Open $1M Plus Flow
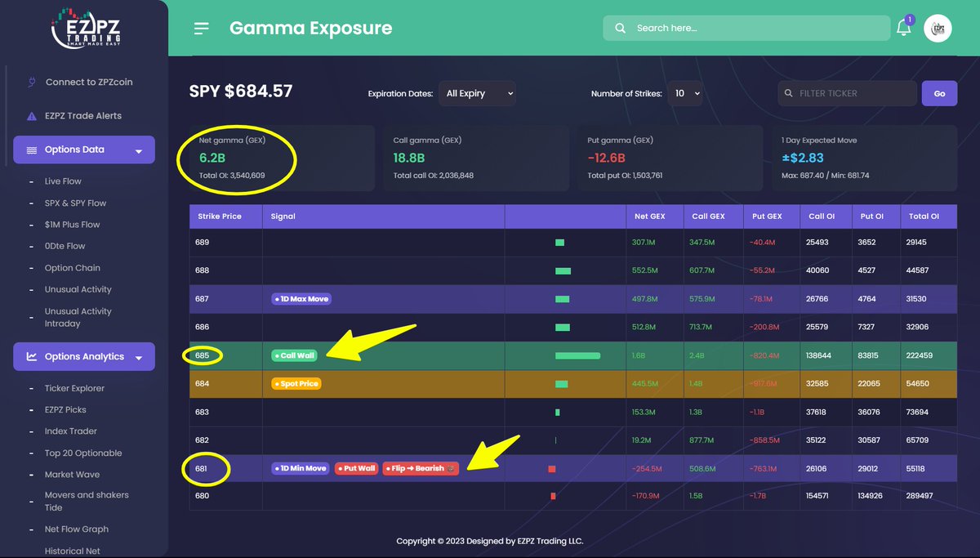 tap(72, 225)
